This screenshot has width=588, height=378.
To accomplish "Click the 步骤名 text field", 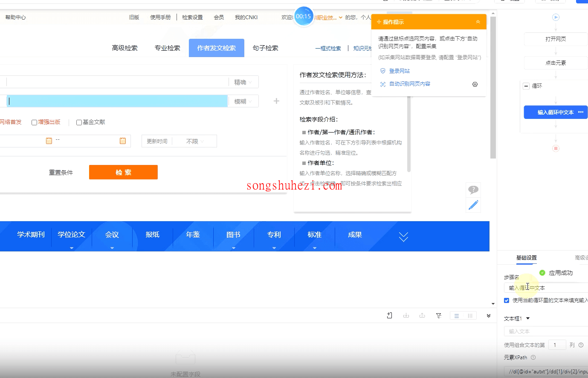I will pyautogui.click(x=546, y=288).
